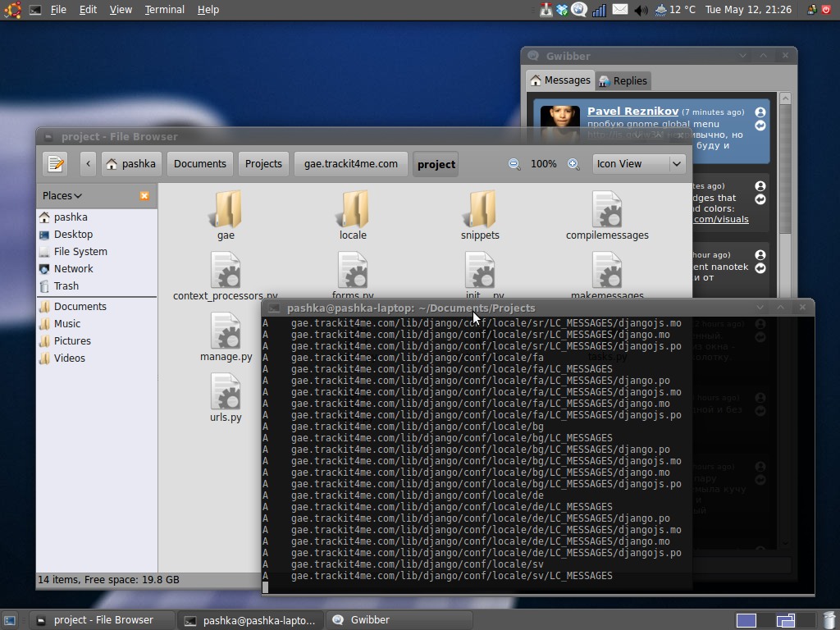Toggle the location edit mode pencil button
Viewport: 840px width, 630px height.
pyautogui.click(x=55, y=164)
